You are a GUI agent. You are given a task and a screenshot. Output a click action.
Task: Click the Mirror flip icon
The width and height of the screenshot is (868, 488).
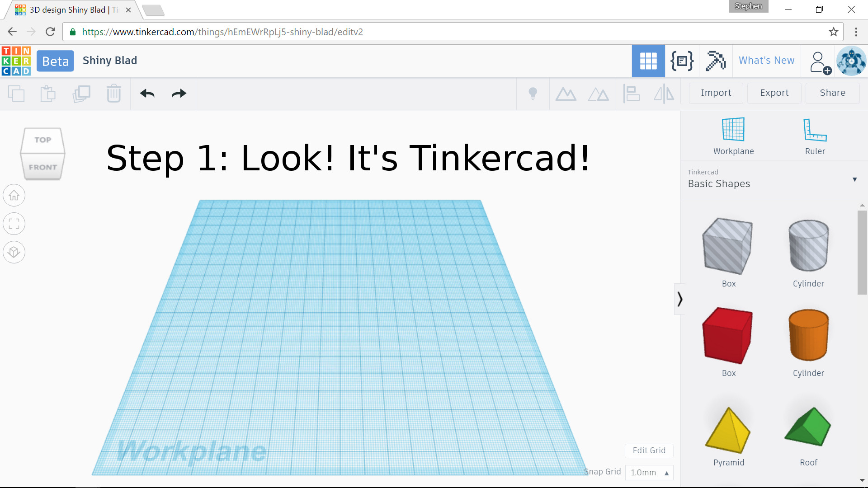[x=664, y=94]
